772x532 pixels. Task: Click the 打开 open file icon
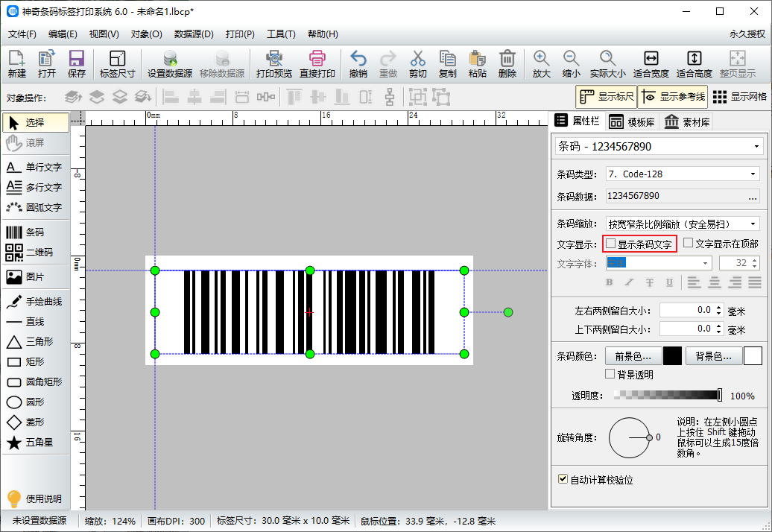(47, 64)
